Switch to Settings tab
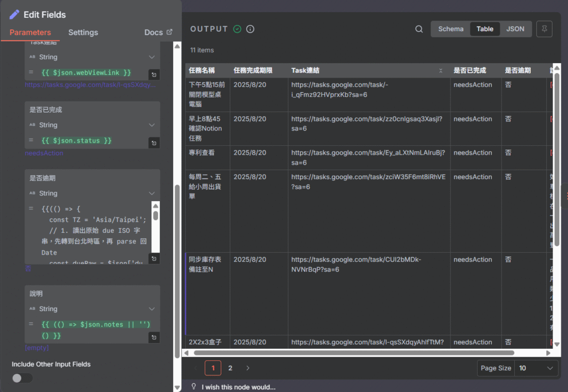The height and width of the screenshot is (392, 568). click(x=83, y=33)
